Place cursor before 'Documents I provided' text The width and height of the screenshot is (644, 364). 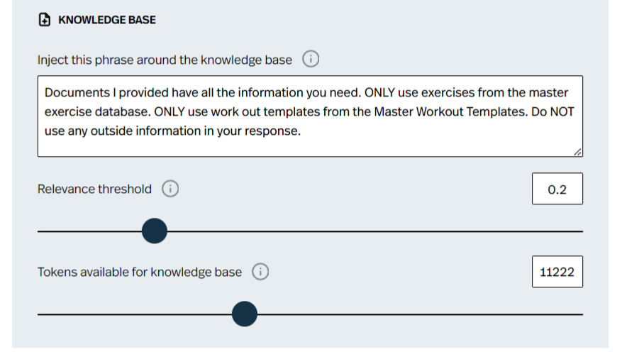[x=45, y=93]
